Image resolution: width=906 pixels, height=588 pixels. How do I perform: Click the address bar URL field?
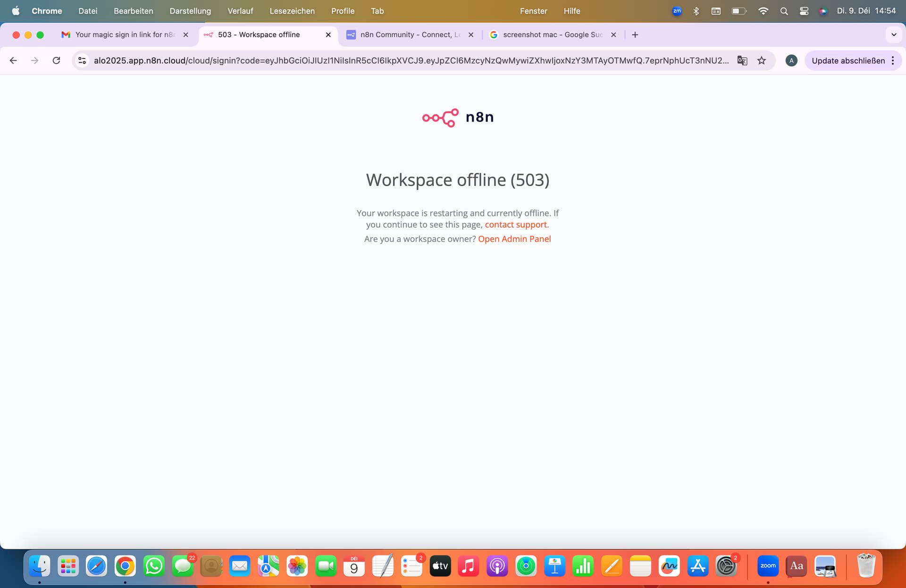click(411, 60)
